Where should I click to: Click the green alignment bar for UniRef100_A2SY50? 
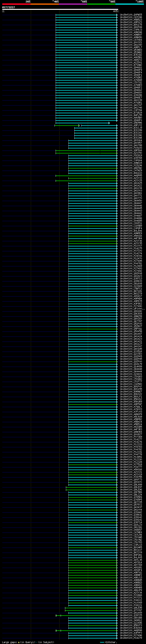coord(87,153)
